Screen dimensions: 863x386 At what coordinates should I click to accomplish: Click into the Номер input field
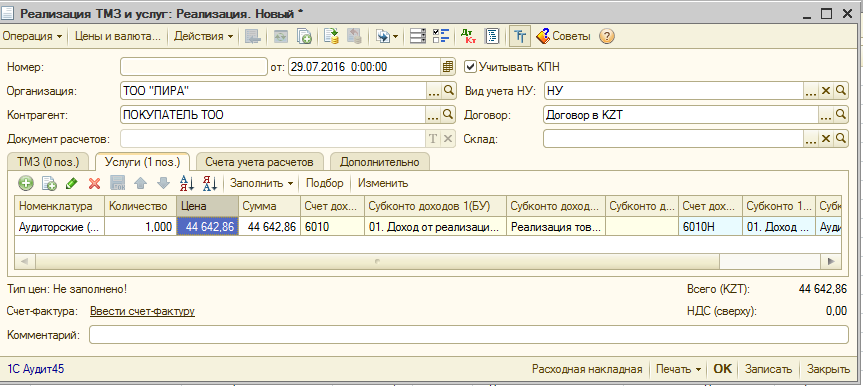click(193, 67)
